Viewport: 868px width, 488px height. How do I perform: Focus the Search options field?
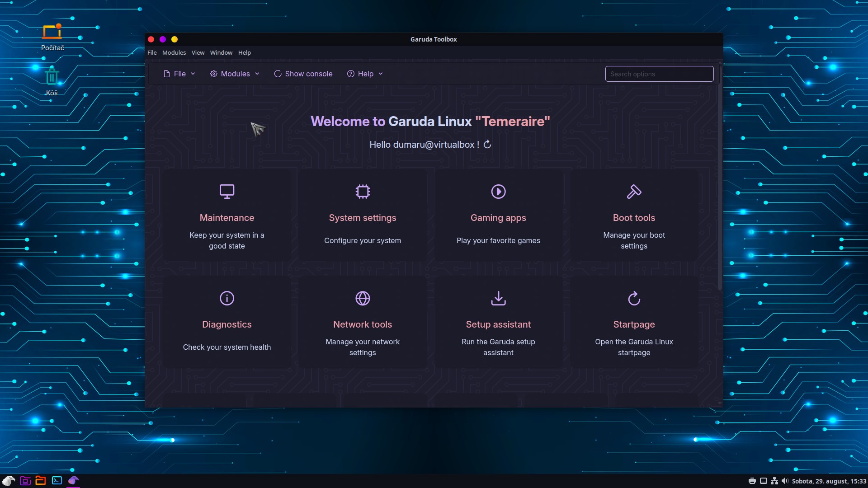click(x=659, y=74)
